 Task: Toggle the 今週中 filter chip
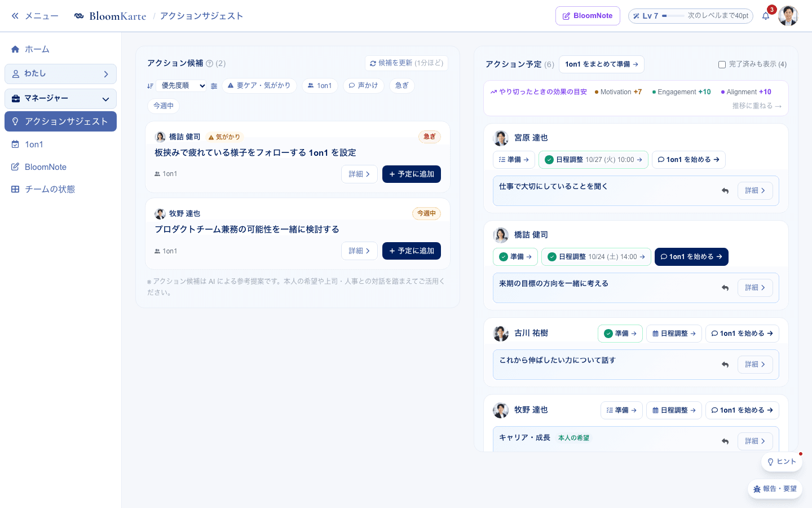[x=164, y=106]
